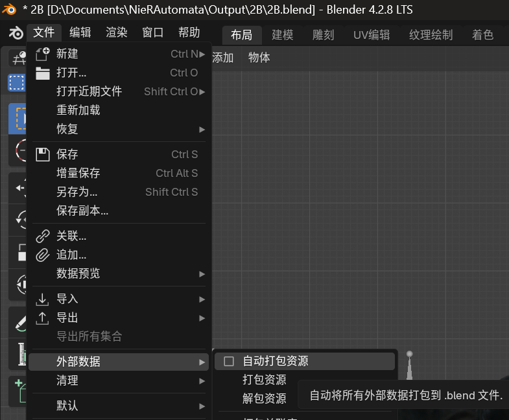The height and width of the screenshot is (420, 509).
Task: Switch to the UV编辑 workspace tab
Action: (372, 35)
